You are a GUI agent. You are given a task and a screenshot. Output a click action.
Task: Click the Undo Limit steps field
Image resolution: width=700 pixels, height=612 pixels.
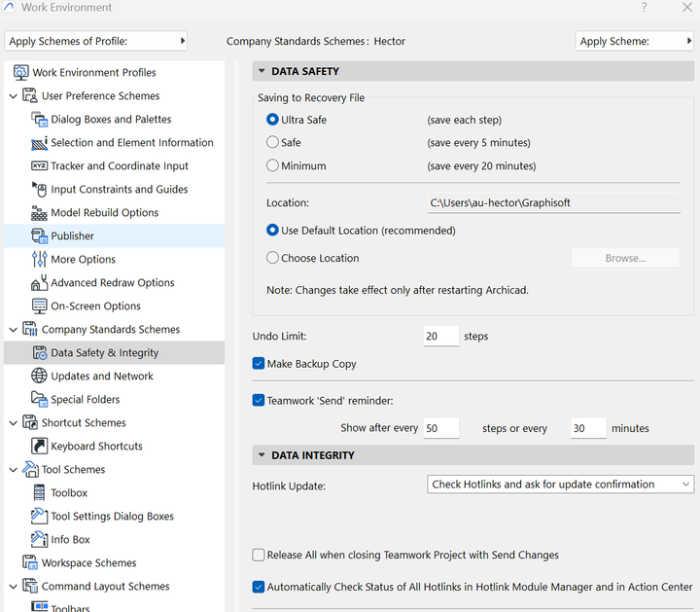[441, 337]
